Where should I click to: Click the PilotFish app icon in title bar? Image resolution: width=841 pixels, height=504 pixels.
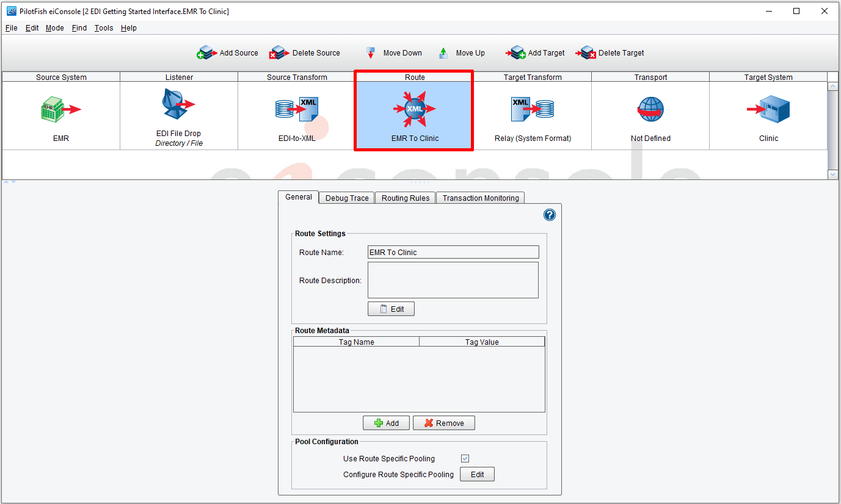point(11,11)
